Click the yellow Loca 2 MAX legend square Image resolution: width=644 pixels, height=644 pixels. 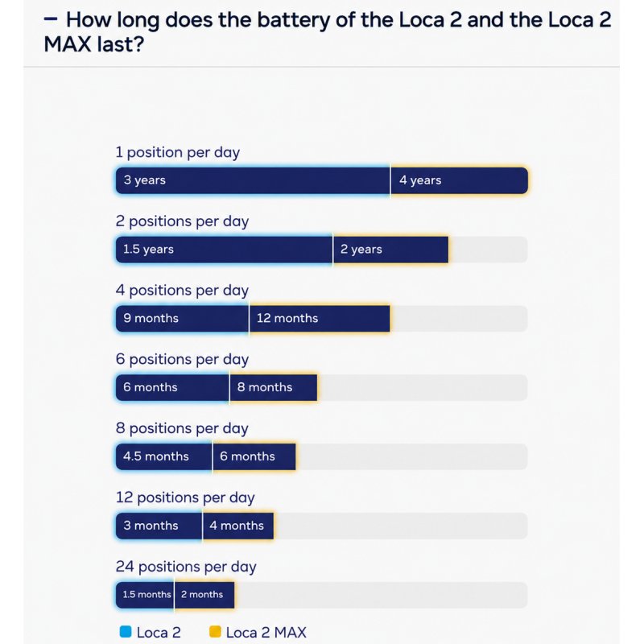pos(215,632)
